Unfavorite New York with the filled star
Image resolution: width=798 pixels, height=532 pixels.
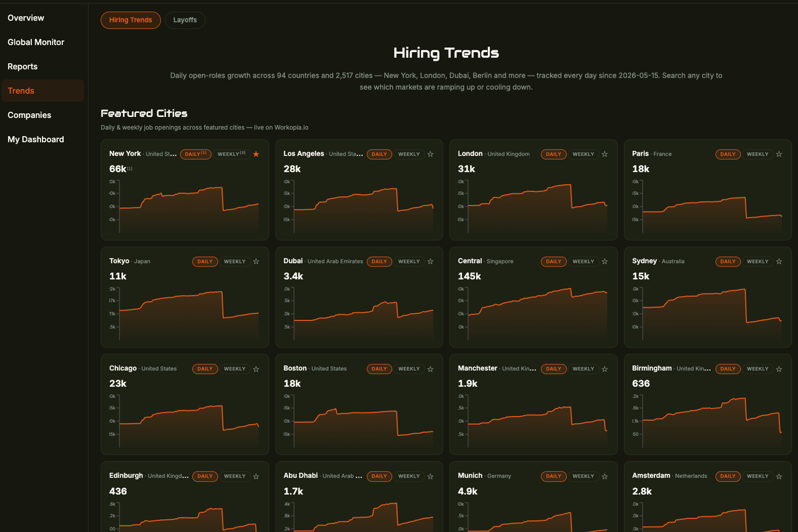click(x=256, y=154)
